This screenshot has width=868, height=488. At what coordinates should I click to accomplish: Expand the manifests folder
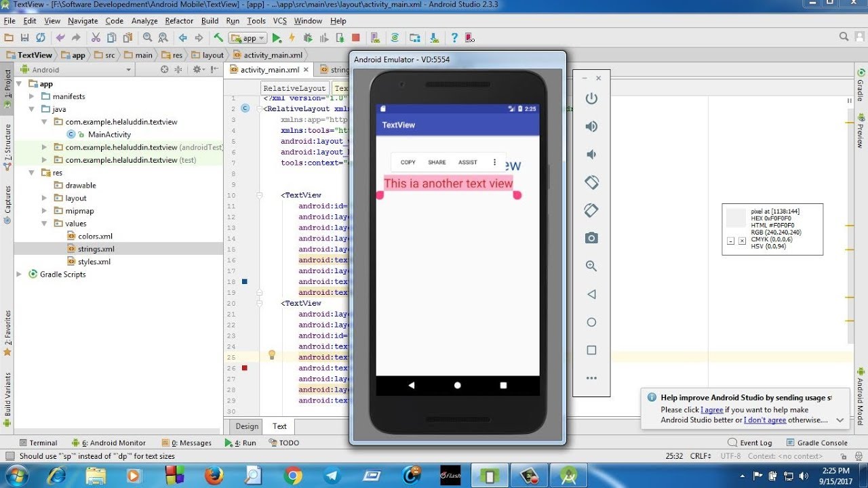coord(31,96)
